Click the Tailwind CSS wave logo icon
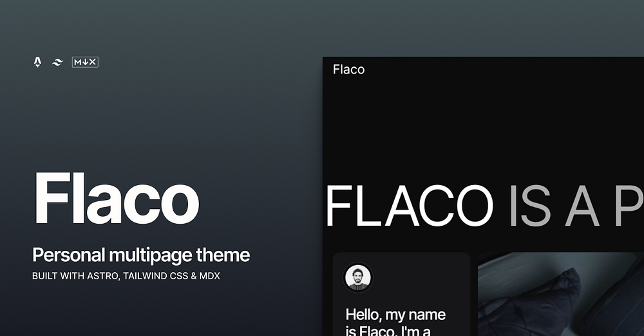Image resolution: width=644 pixels, height=336 pixels. click(57, 62)
